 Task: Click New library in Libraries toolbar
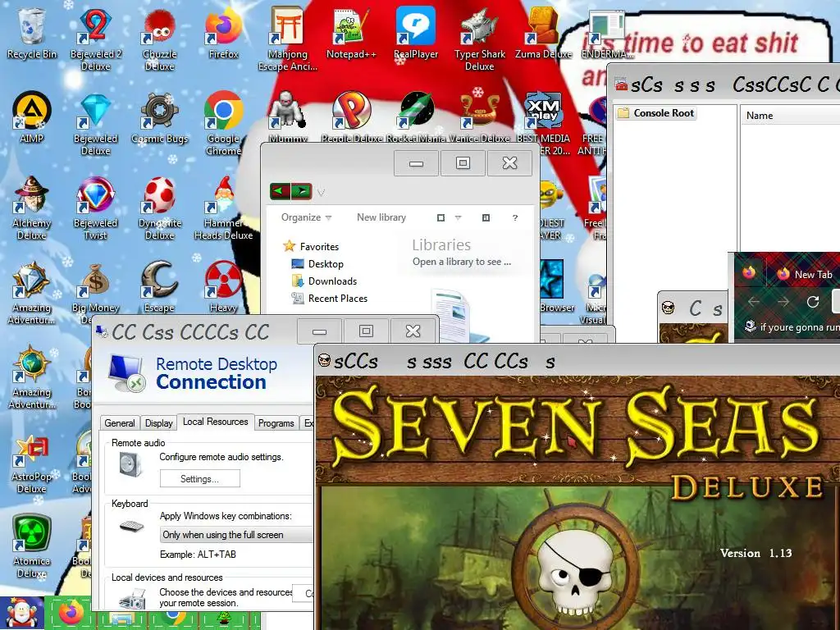click(x=381, y=217)
